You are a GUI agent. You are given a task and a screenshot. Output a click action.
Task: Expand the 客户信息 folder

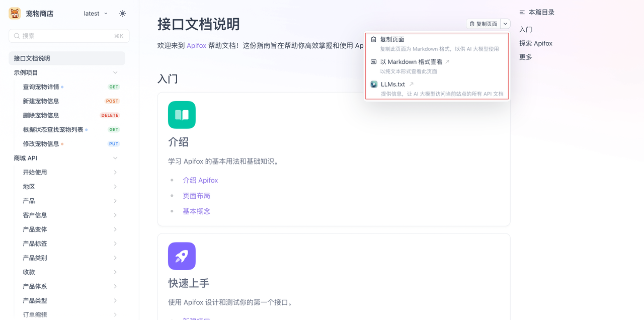click(67, 215)
